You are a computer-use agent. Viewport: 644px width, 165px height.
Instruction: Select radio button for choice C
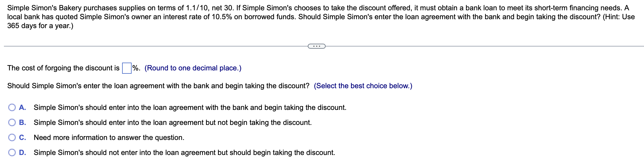(12, 137)
